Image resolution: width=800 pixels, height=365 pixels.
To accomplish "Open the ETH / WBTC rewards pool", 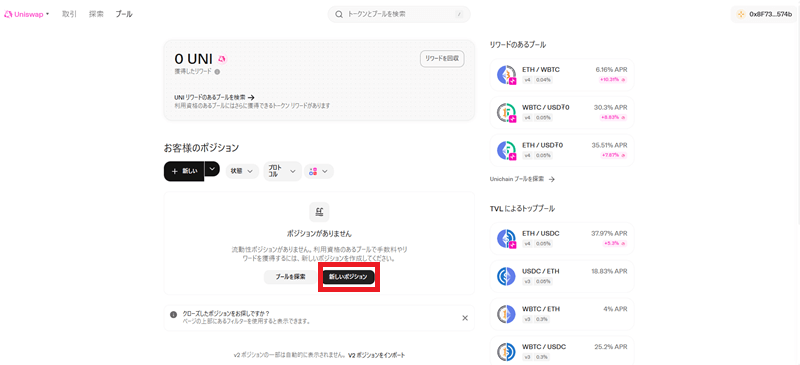I will coord(562,75).
